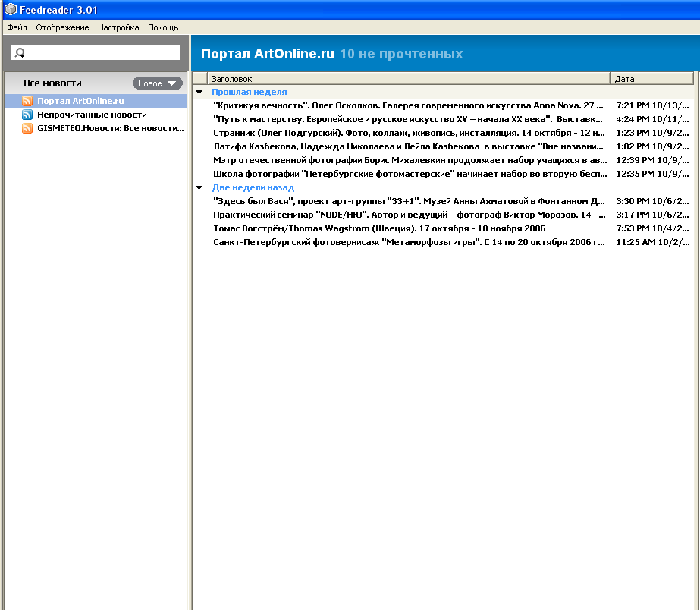
Task: Click the search magnifier icon
Action: coord(20,52)
